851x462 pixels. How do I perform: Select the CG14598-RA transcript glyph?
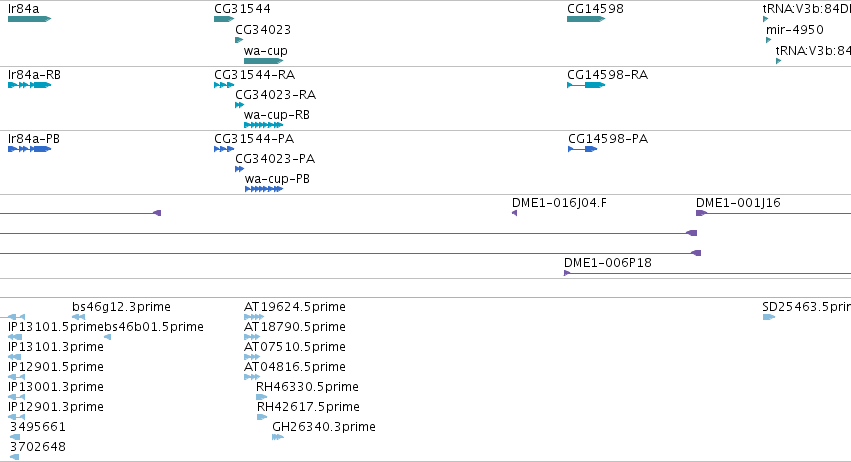pos(586,85)
